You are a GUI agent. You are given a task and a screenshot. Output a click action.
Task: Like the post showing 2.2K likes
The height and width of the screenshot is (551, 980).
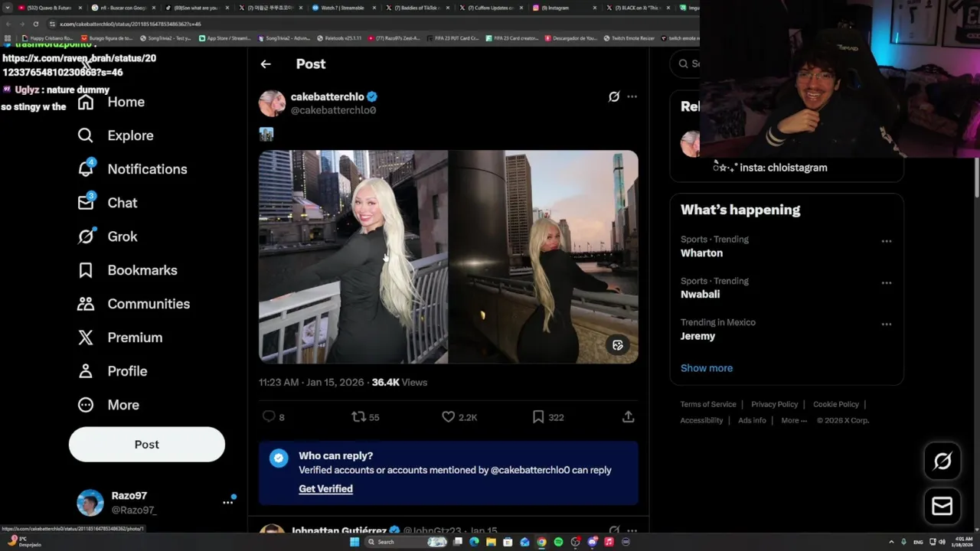coord(449,416)
